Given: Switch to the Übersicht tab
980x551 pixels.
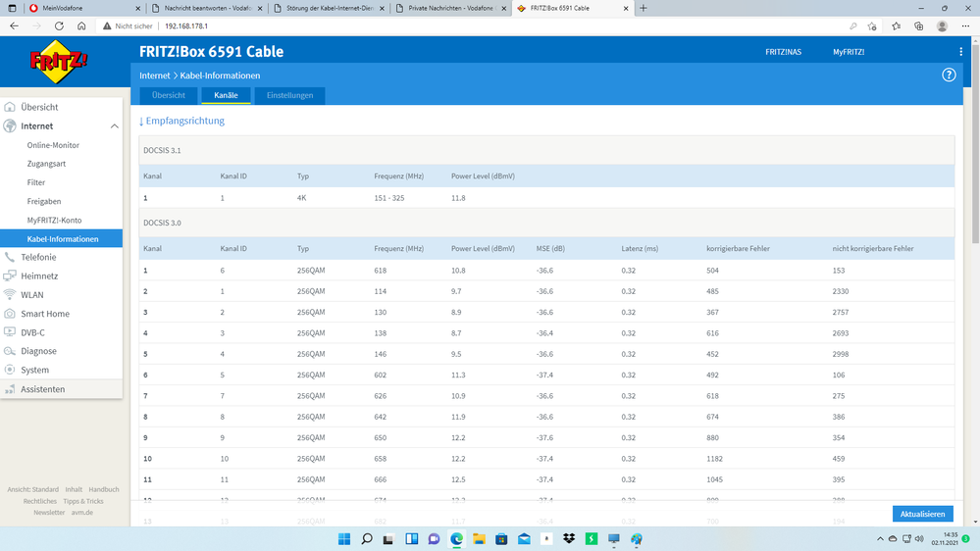Looking at the screenshot, I should point(168,95).
